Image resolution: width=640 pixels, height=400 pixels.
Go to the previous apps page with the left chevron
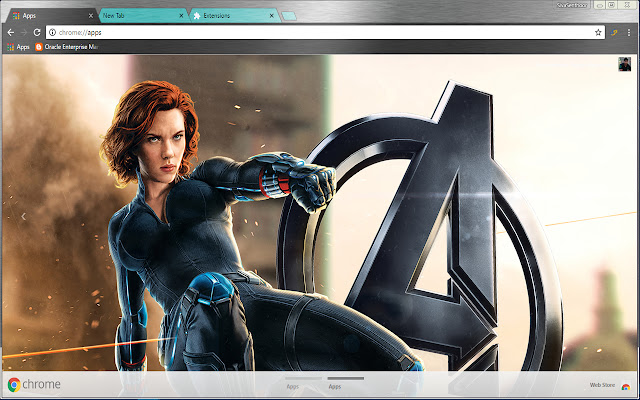(x=23, y=216)
